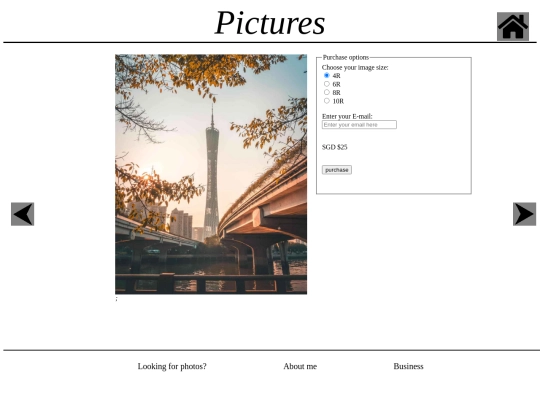Open the About me link
Image resolution: width=540 pixels, height=405 pixels.
tap(300, 366)
